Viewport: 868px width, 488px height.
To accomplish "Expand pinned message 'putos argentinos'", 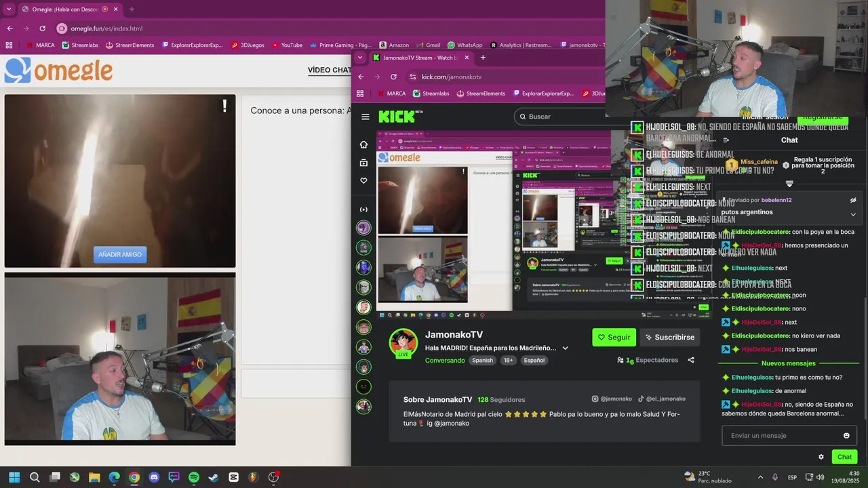I will [x=853, y=214].
